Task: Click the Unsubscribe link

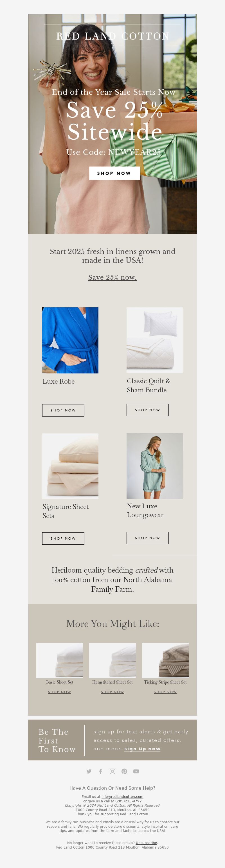Action: 146,843
